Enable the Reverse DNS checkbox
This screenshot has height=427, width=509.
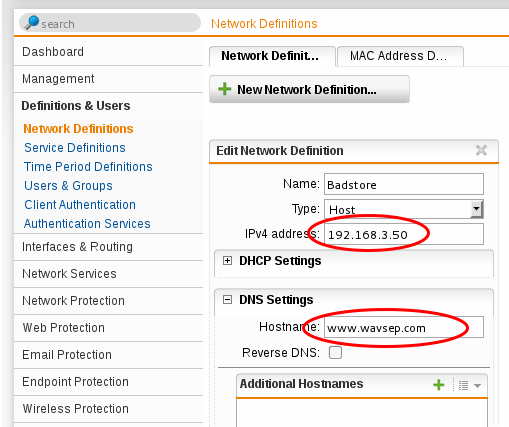click(x=335, y=352)
